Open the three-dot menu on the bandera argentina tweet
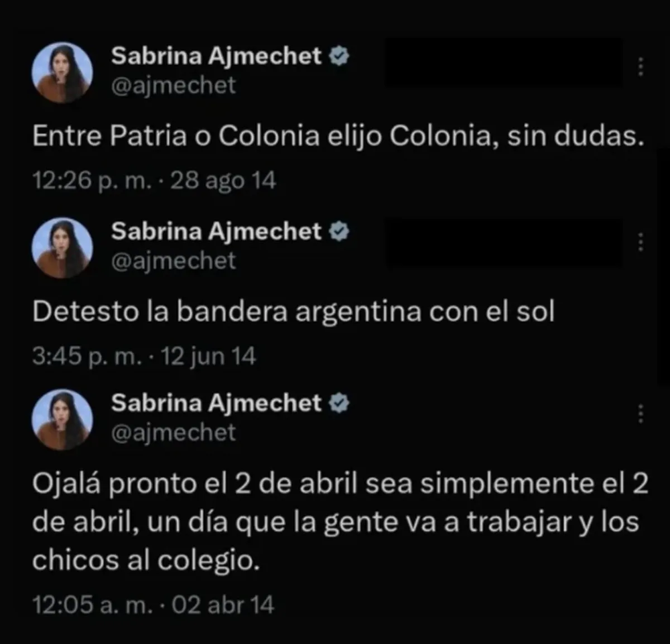Image resolution: width=670 pixels, height=644 pixels. [x=640, y=243]
